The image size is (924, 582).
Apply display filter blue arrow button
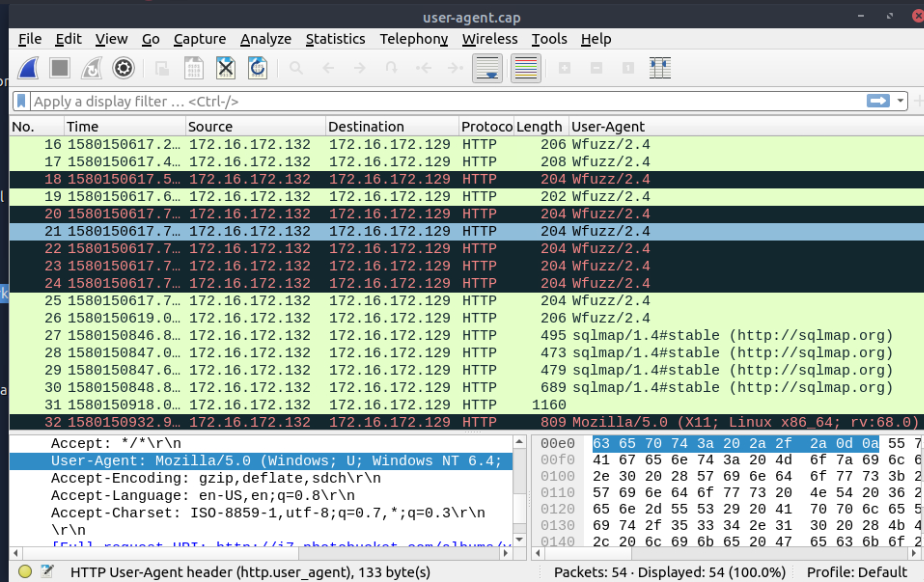[x=878, y=101]
